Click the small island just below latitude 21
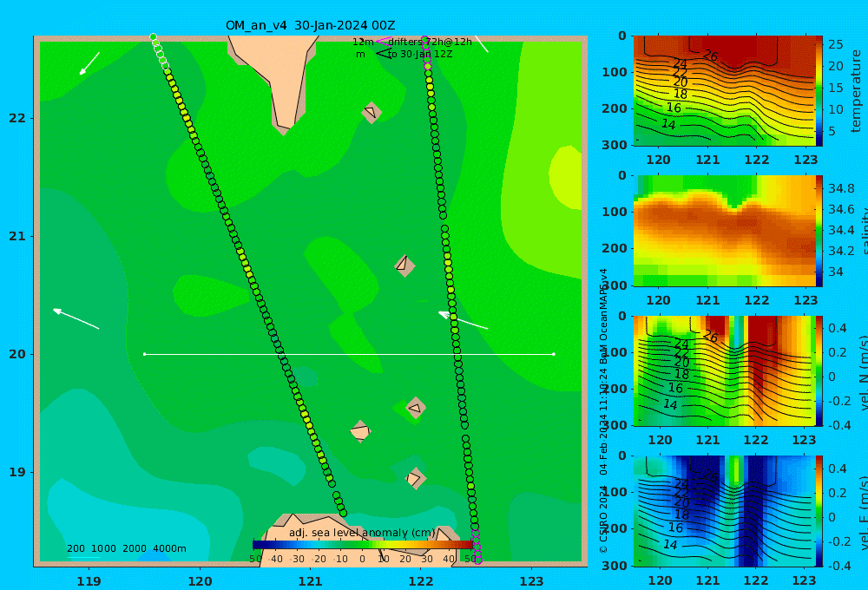Image resolution: width=868 pixels, height=590 pixels. pyautogui.click(x=404, y=265)
